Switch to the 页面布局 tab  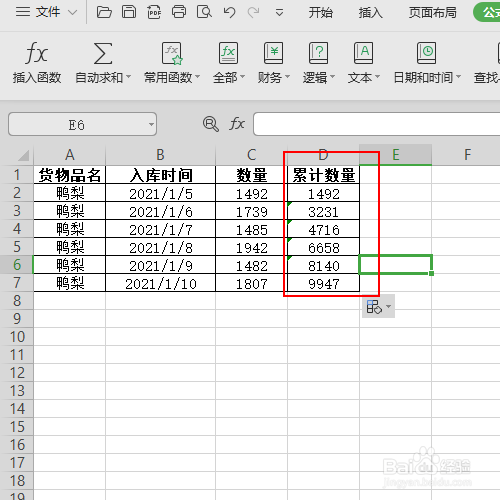point(432,13)
